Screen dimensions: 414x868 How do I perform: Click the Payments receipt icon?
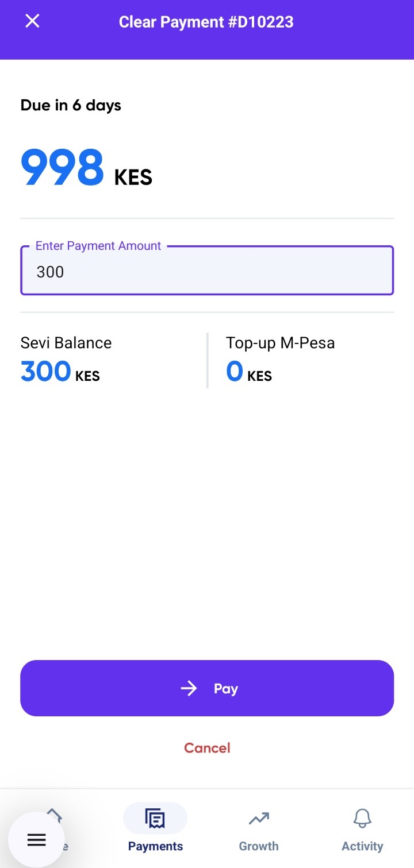[155, 818]
